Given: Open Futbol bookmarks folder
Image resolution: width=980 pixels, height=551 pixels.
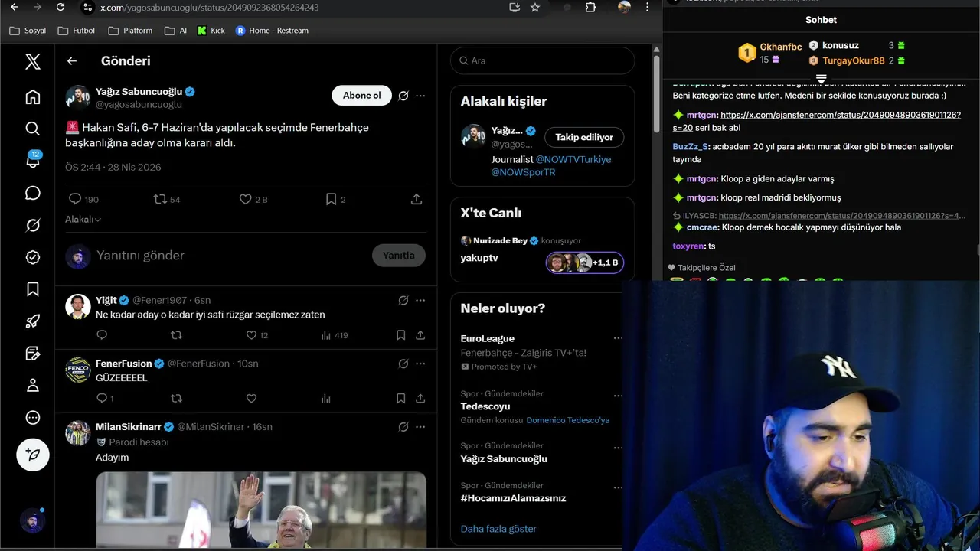Looking at the screenshot, I should (77, 31).
